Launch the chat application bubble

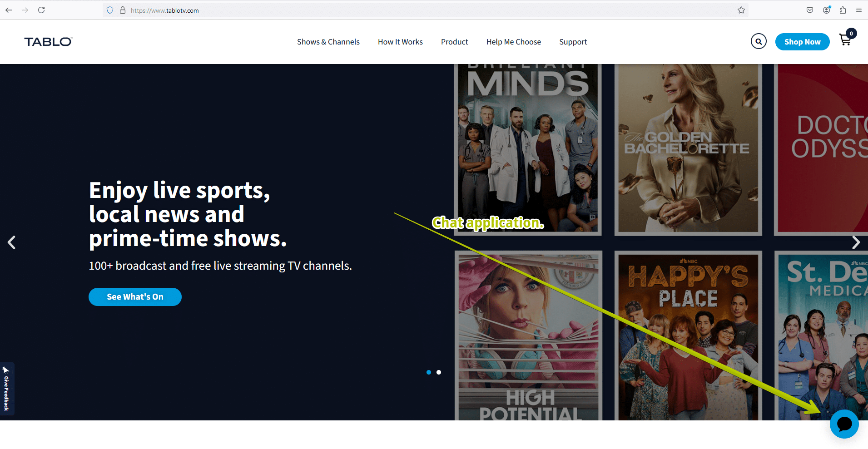844,424
